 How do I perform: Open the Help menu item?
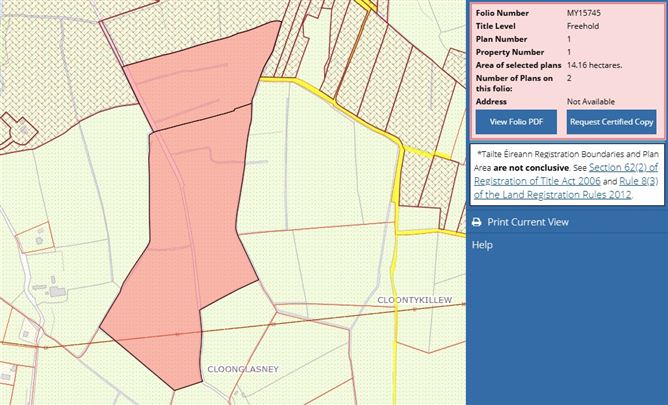point(482,245)
